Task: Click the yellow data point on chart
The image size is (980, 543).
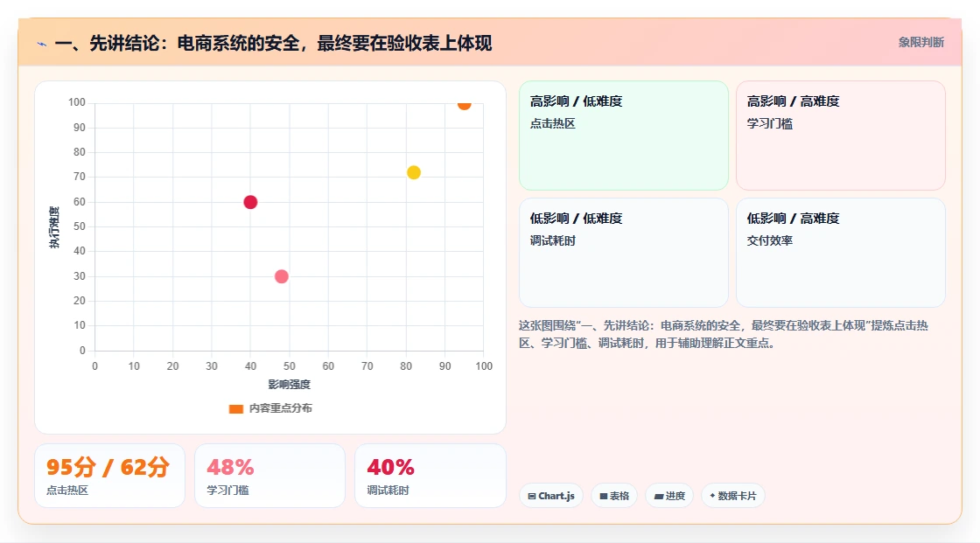Action: pyautogui.click(x=414, y=172)
